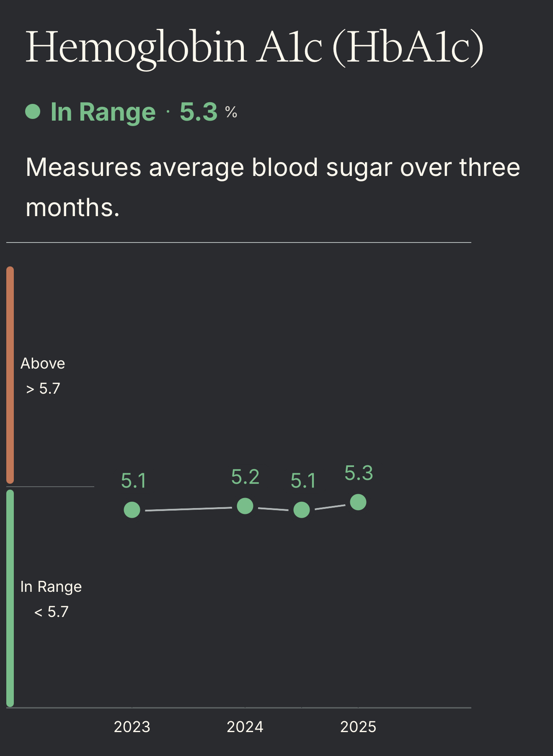
Task: Click the 2024 x-axis label
Action: click(x=245, y=727)
